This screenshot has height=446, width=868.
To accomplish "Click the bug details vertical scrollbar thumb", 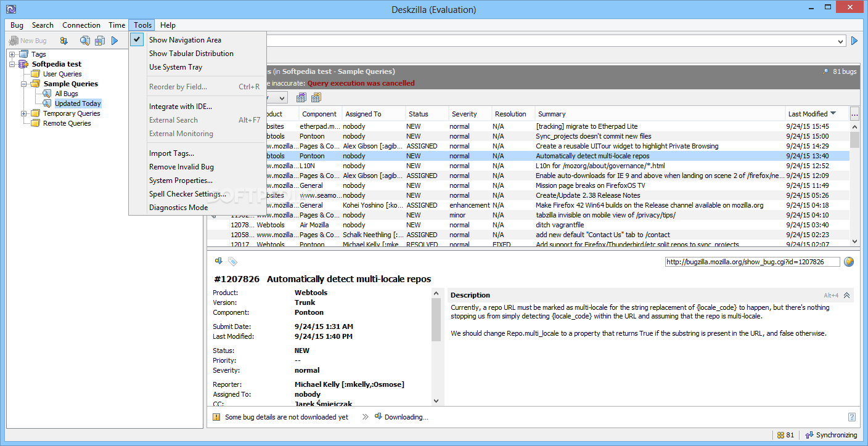I will [x=436, y=320].
